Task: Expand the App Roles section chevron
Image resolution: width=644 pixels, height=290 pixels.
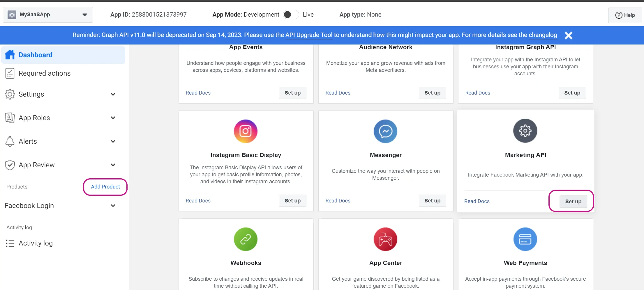Action: [x=113, y=118]
